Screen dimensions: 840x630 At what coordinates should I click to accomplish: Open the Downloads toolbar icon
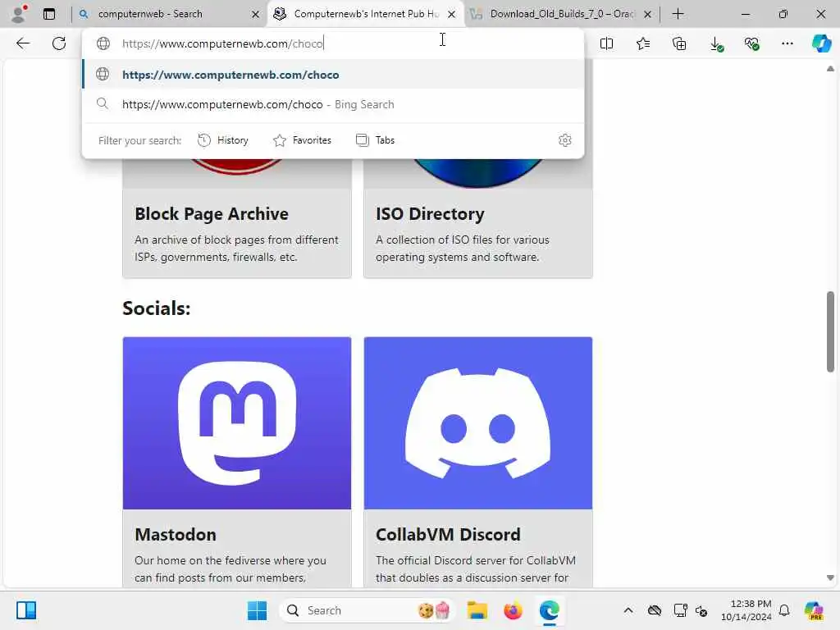coord(716,43)
